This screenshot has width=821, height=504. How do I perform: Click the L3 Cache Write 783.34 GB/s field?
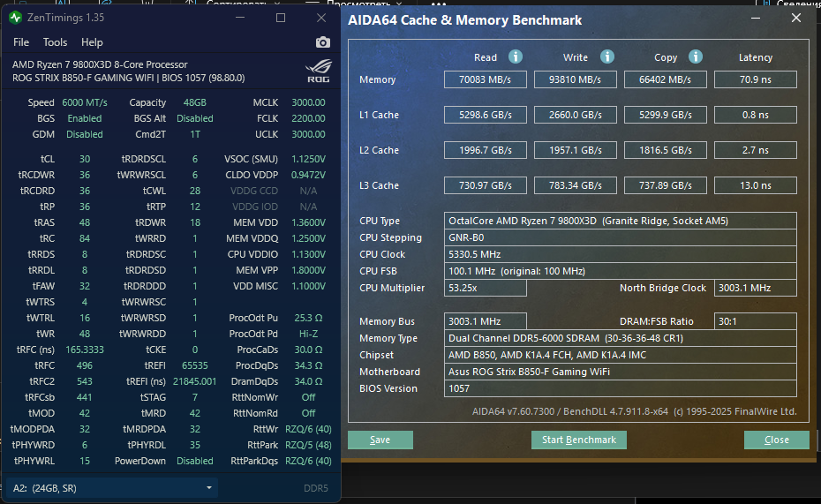[574, 185]
